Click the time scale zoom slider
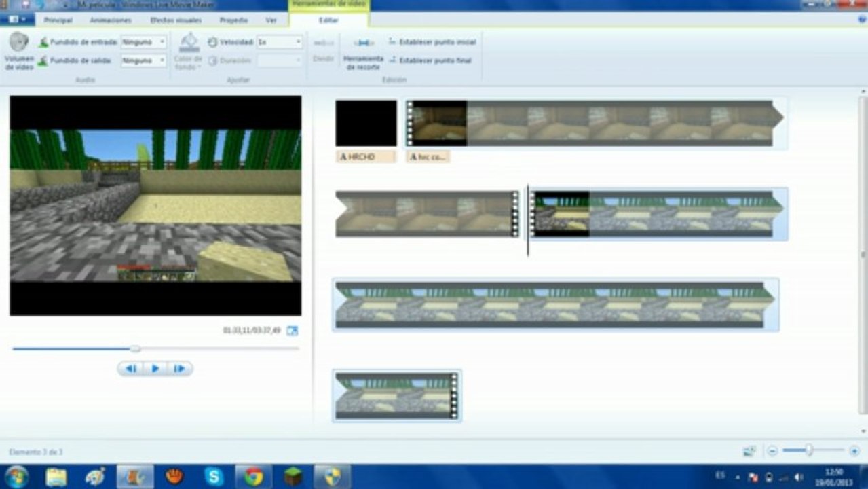The image size is (868, 489). point(809,451)
